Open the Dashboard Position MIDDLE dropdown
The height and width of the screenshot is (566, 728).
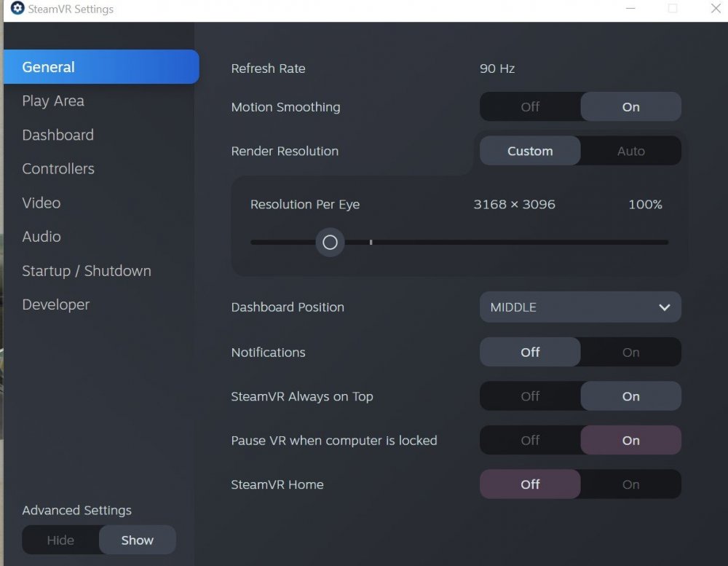click(x=579, y=307)
